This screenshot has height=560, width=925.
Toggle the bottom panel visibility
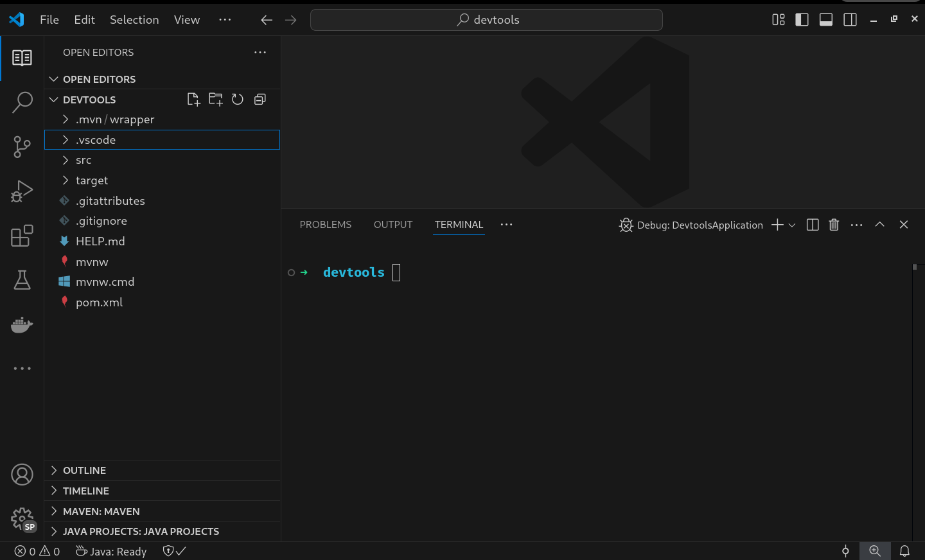pos(826,20)
